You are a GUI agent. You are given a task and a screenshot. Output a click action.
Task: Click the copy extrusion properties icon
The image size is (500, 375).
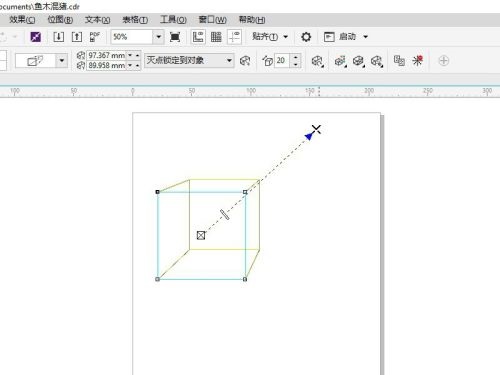[399, 61]
